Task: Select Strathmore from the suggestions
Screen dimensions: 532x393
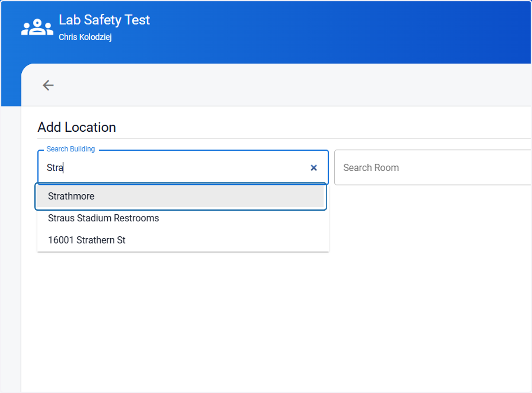Action: point(181,196)
